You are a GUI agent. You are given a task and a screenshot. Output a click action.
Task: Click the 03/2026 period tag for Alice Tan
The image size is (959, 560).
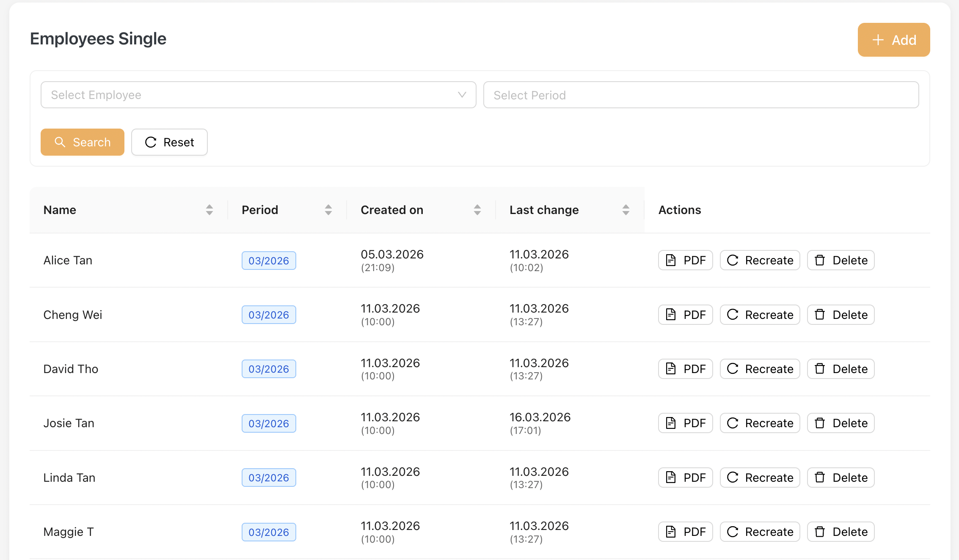click(x=269, y=261)
